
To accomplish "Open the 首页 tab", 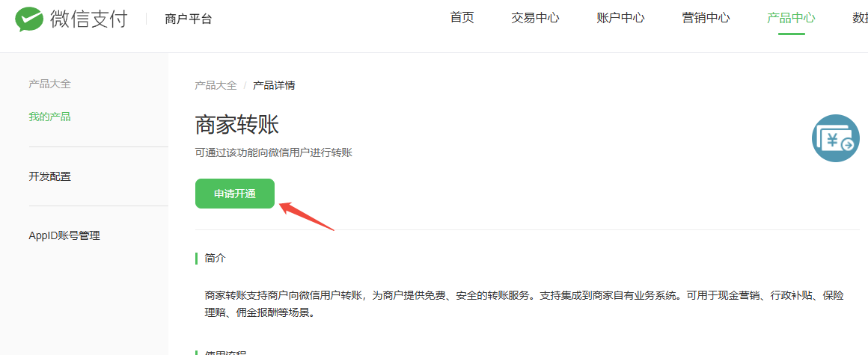I will coord(462,18).
